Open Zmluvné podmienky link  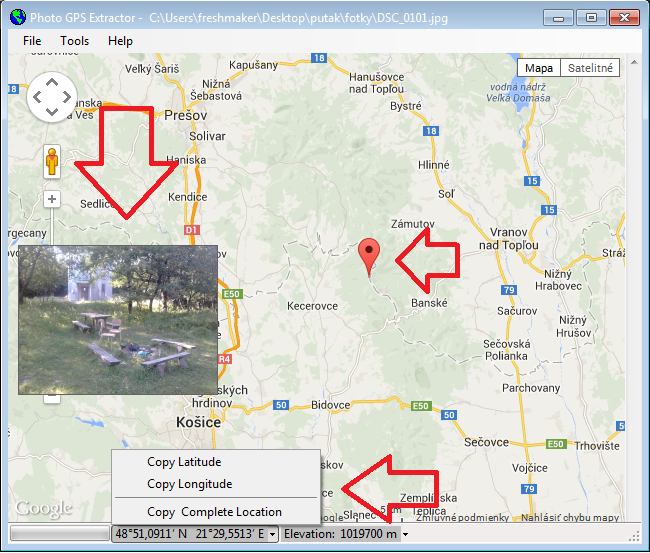(x=463, y=517)
